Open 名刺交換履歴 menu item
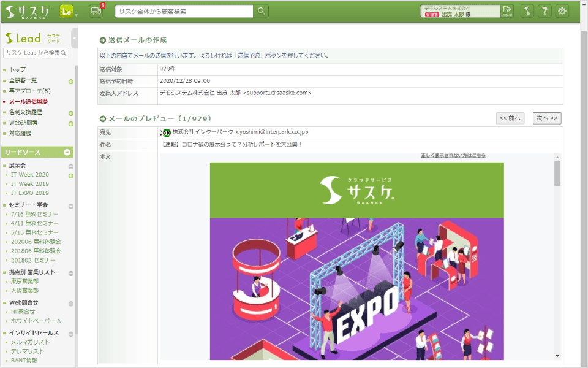The image size is (588, 368). click(26, 112)
